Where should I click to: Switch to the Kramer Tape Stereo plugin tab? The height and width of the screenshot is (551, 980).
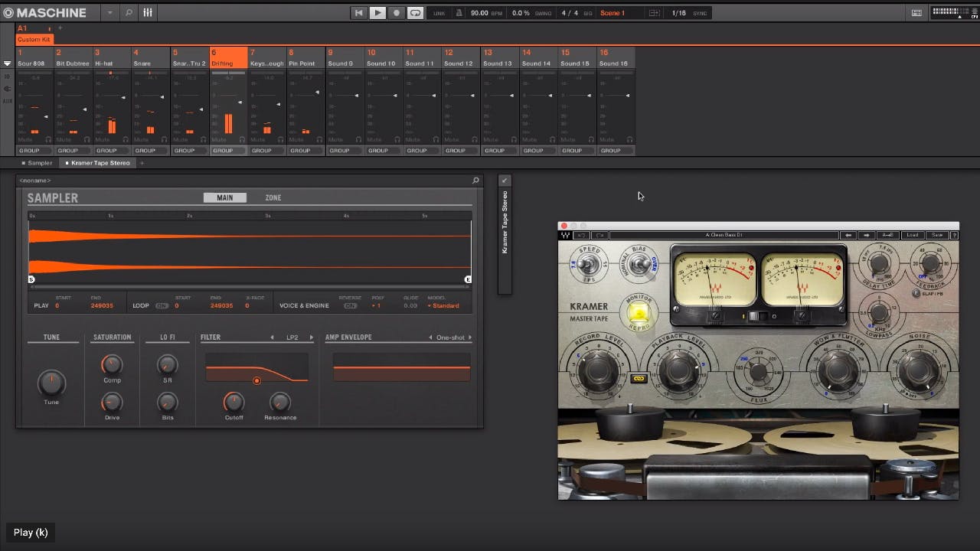click(98, 163)
